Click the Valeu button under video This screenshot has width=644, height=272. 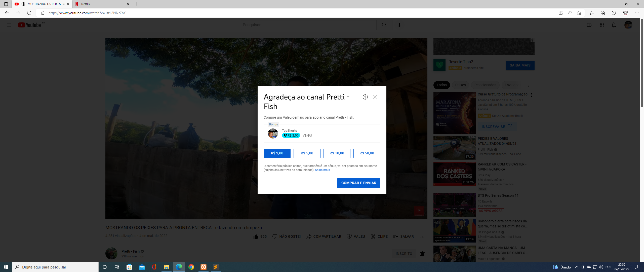(x=356, y=236)
